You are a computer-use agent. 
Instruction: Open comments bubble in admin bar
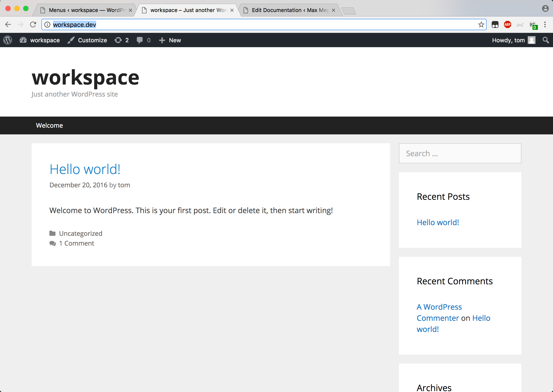tap(143, 40)
